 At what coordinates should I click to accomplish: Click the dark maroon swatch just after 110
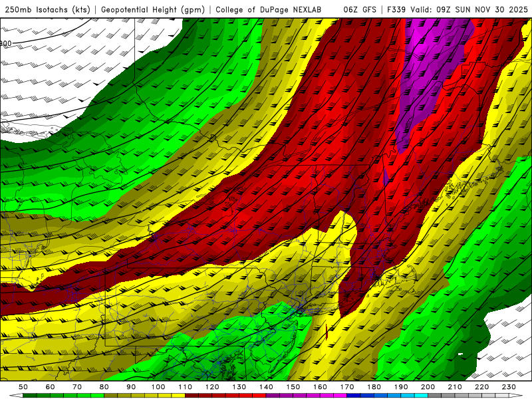pos(192,396)
